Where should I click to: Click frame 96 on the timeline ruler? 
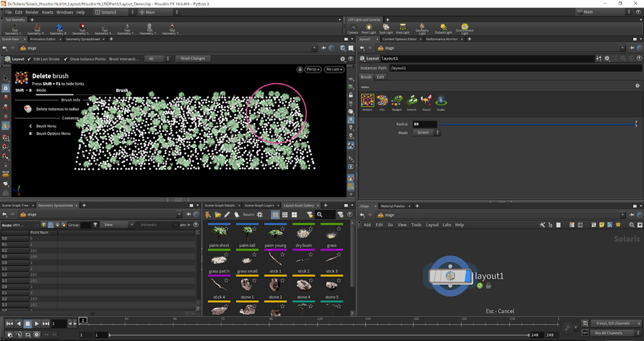click(x=271, y=323)
